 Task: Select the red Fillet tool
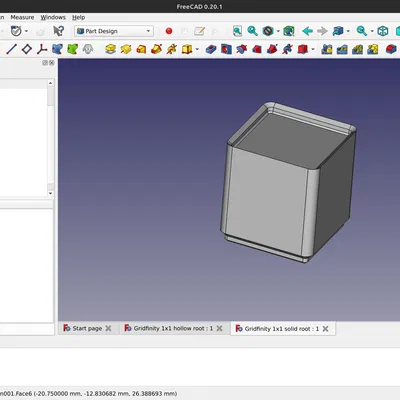coord(391,49)
